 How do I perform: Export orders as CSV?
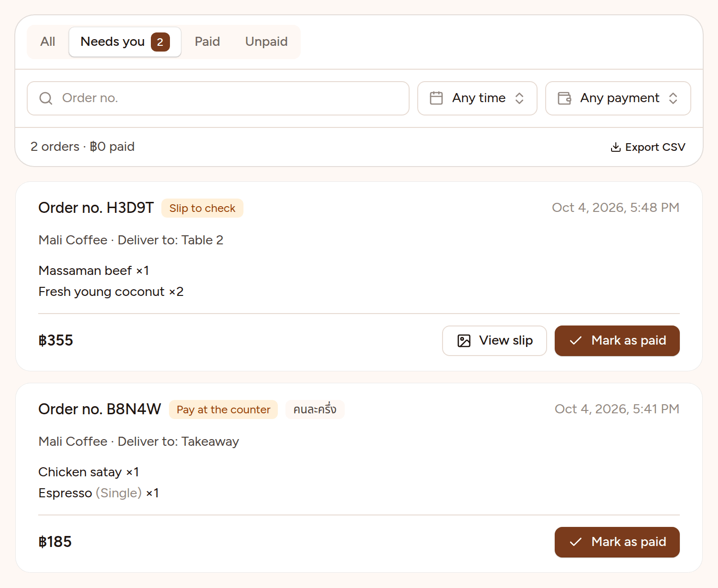pyautogui.click(x=648, y=147)
